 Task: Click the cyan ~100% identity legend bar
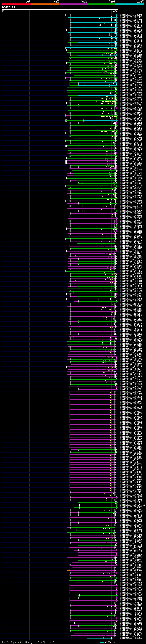click(130, 4)
